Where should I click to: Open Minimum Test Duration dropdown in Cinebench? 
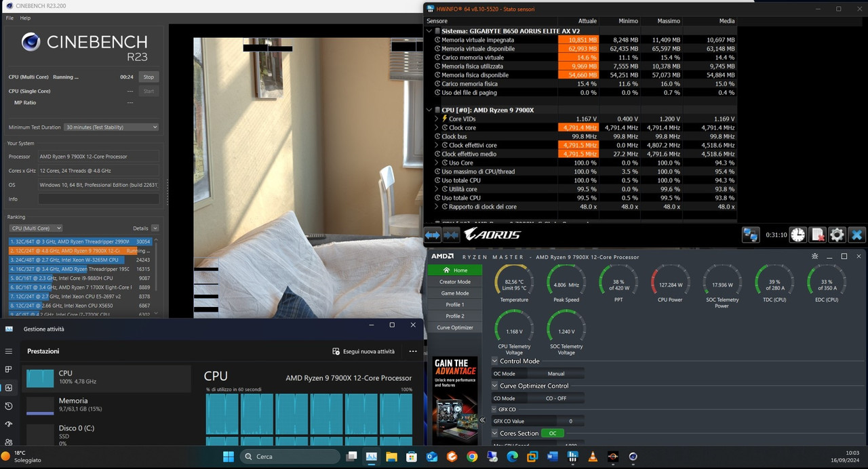[x=111, y=127]
